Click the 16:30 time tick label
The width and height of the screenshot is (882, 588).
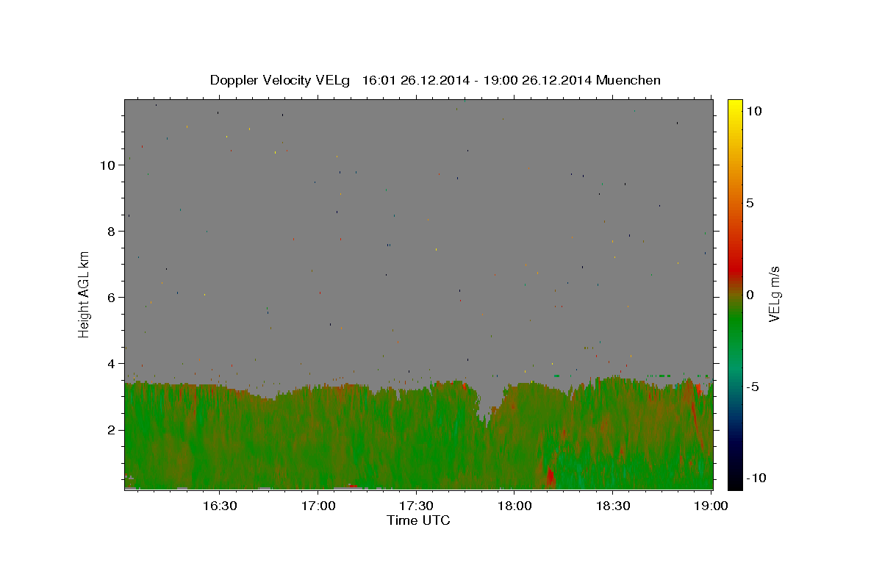pos(219,506)
